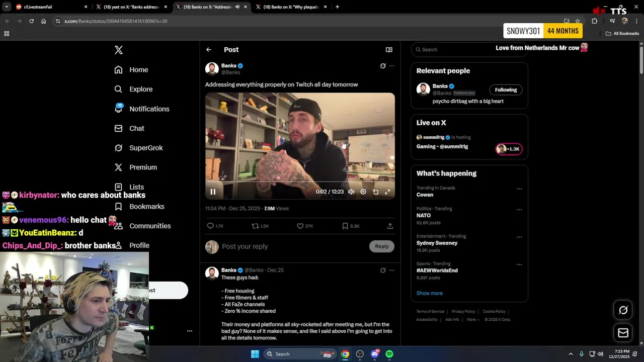Click the address bar URL
The image size is (644, 362).
point(116,21)
